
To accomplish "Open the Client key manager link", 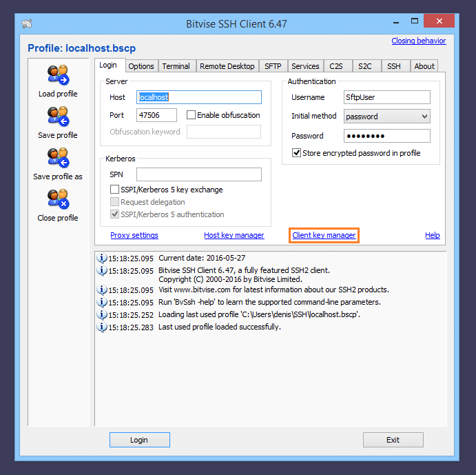I will 324,236.
